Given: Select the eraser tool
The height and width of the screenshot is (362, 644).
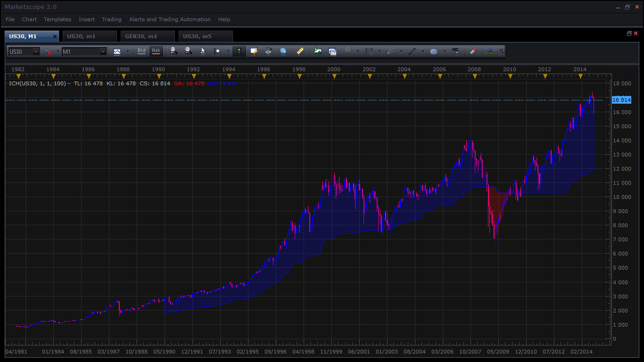Looking at the screenshot, I should [473, 51].
